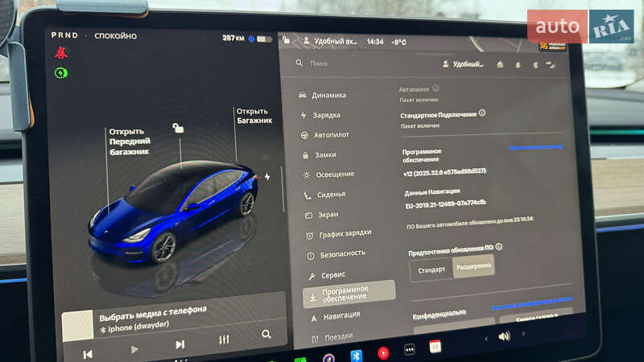Open the Зарядка settings menu
This screenshot has height=362, width=644.
coord(320,115)
